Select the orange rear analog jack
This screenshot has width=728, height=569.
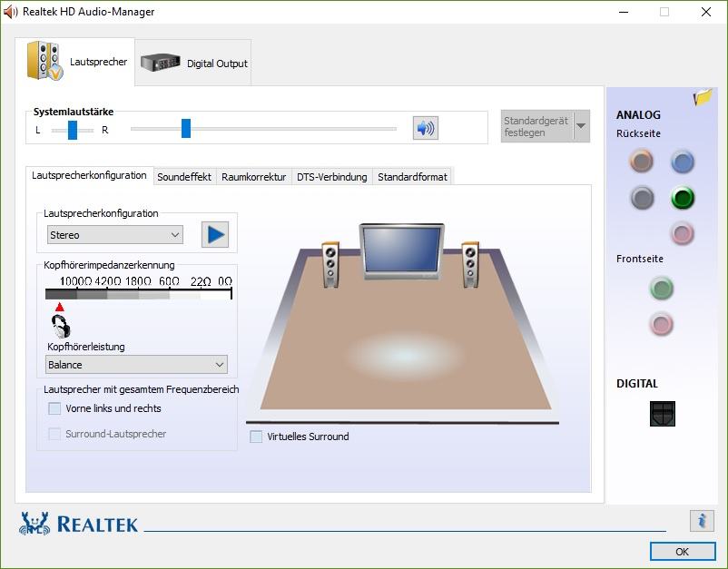642,161
